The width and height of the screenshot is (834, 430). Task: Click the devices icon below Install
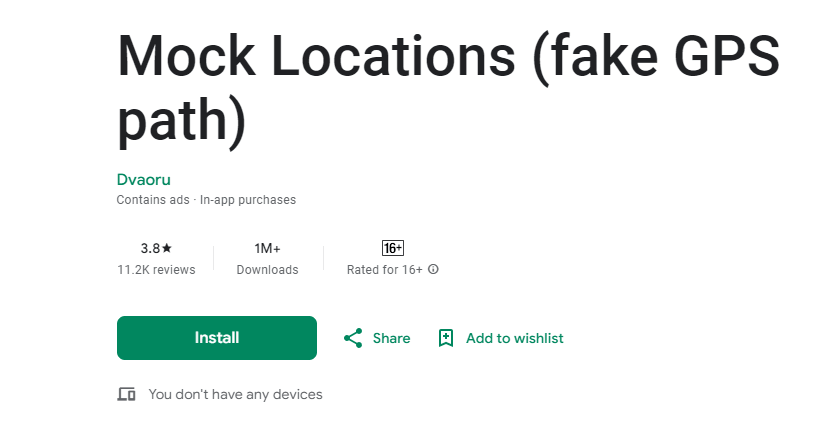pyautogui.click(x=126, y=394)
